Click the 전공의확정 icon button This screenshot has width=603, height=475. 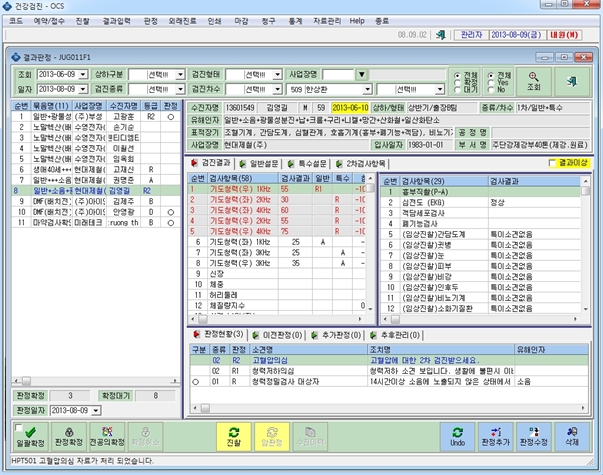pos(107,437)
